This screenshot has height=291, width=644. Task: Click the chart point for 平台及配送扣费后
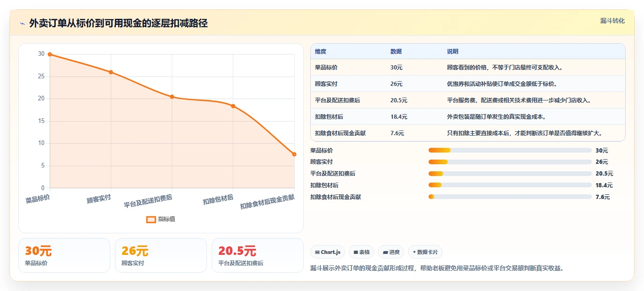[x=172, y=97]
